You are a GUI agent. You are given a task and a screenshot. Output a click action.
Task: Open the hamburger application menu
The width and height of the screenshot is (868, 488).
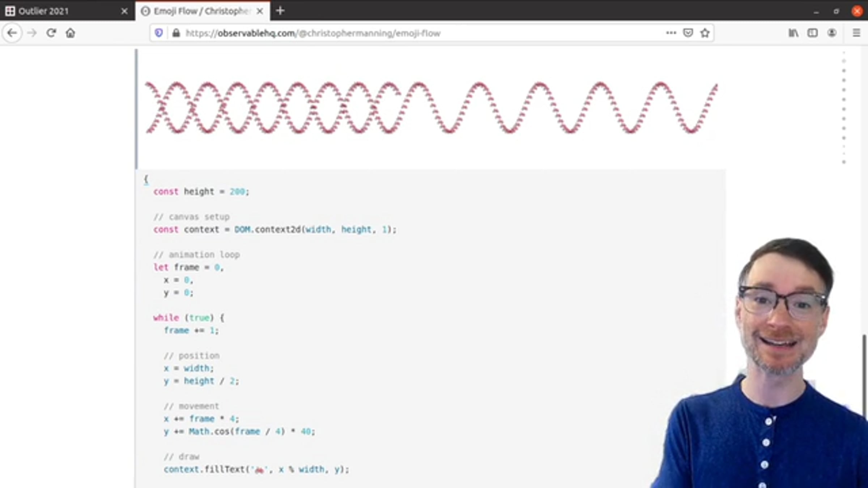coord(856,33)
